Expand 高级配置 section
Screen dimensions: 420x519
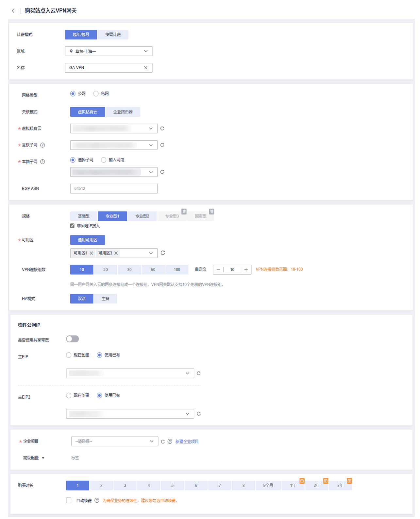[34, 458]
